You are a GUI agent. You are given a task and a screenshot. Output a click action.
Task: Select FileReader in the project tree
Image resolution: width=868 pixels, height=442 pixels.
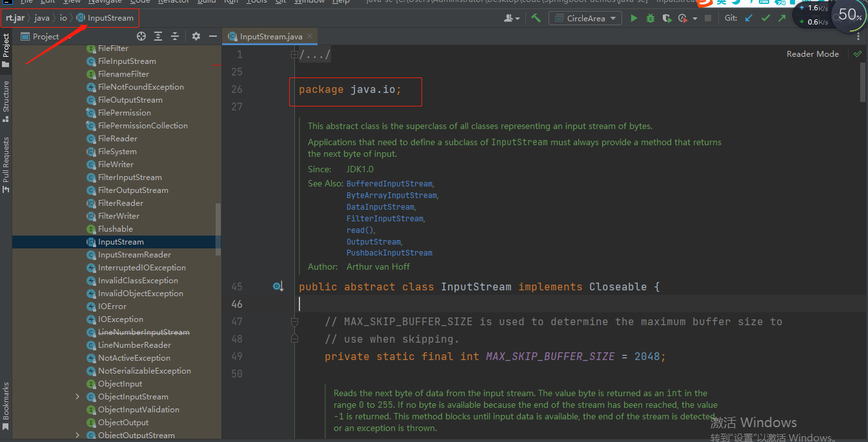(117, 139)
